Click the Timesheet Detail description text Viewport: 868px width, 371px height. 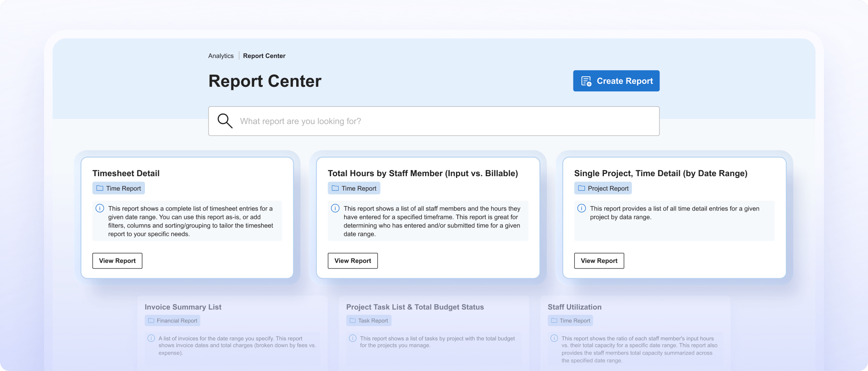point(191,221)
